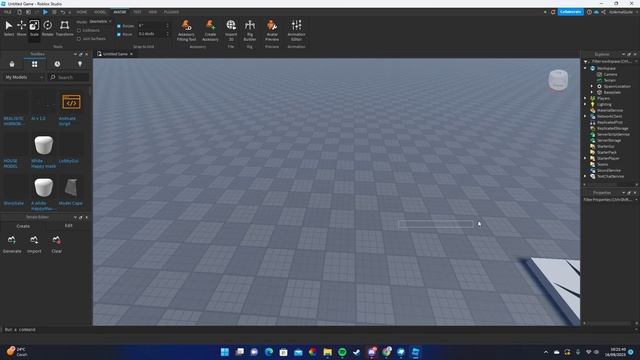Screen dimensions: 640x360
Task: Click the Create Accessory button
Action: [210, 30]
